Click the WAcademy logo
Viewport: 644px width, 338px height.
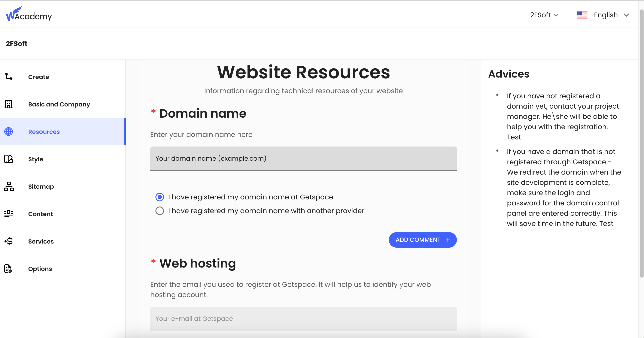[x=29, y=14]
